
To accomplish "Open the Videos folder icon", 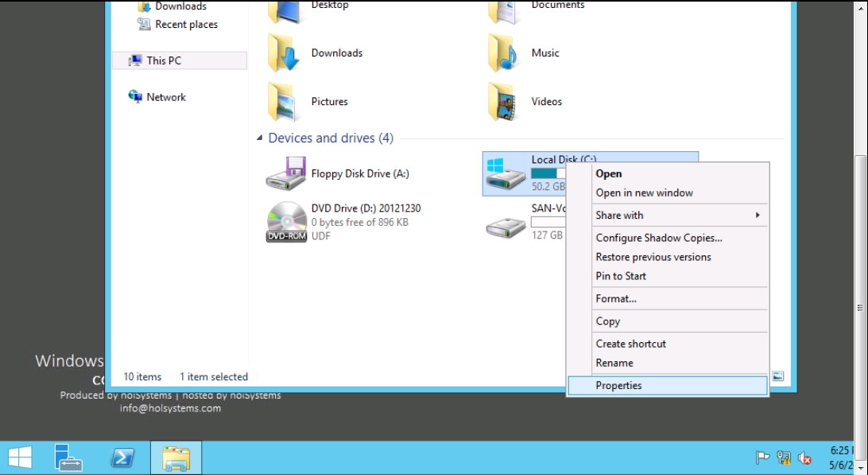I will coord(504,102).
